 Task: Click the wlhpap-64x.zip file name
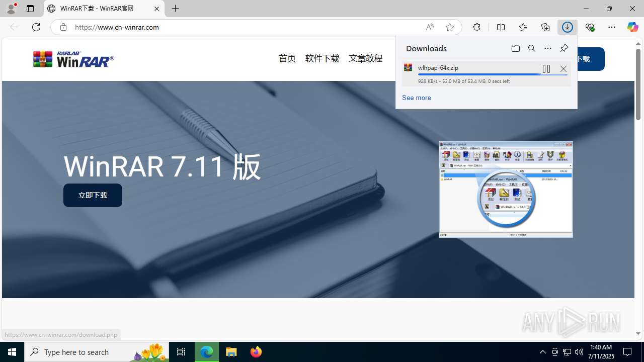(x=438, y=67)
